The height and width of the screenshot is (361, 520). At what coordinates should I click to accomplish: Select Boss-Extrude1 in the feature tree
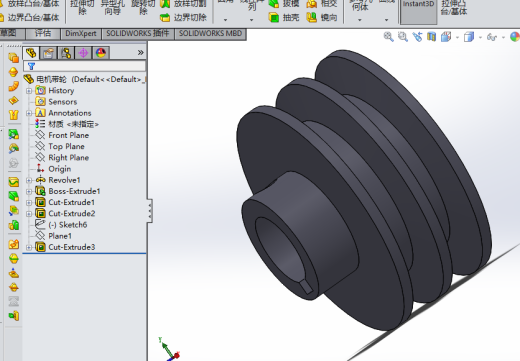pyautogui.click(x=74, y=191)
